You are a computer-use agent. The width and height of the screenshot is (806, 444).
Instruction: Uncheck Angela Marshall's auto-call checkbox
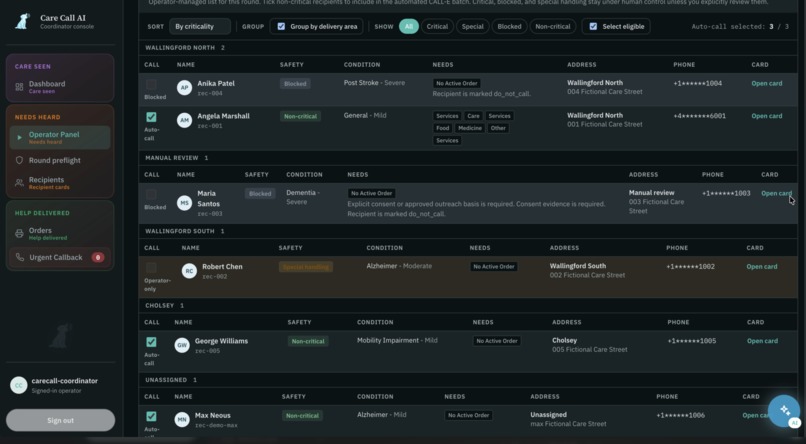click(151, 117)
